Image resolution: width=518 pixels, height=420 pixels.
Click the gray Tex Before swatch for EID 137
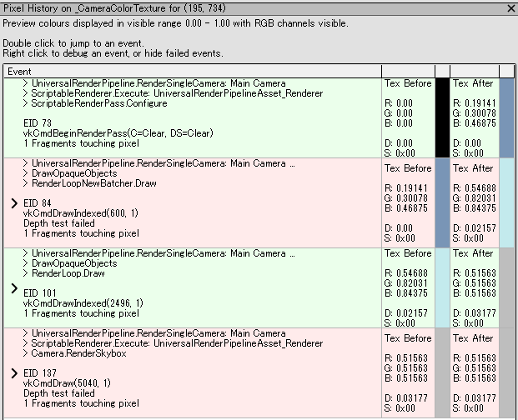coord(442,372)
